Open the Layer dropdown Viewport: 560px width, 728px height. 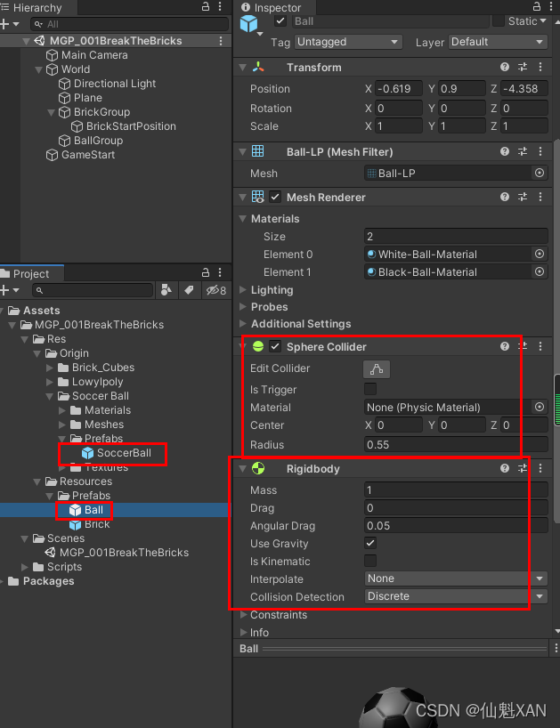point(498,42)
